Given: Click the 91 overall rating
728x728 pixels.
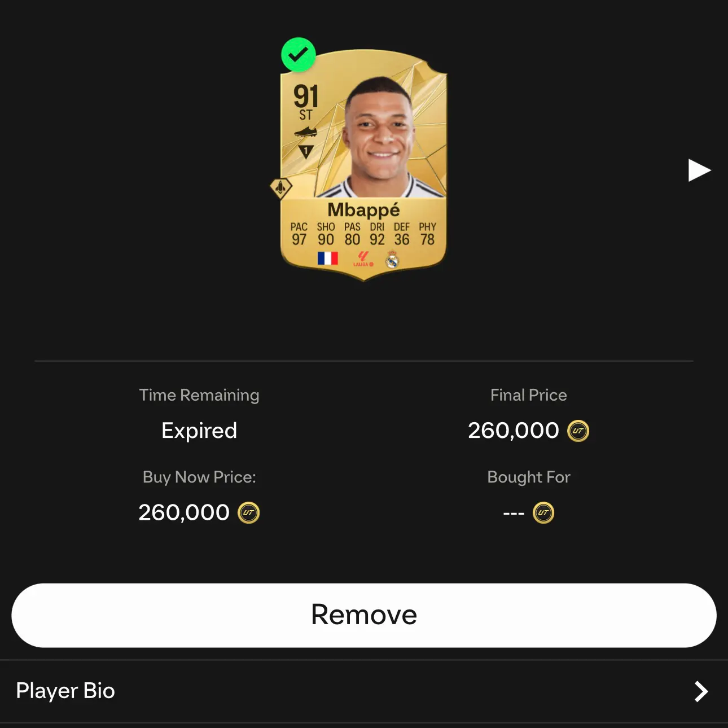Looking at the screenshot, I should click(306, 96).
